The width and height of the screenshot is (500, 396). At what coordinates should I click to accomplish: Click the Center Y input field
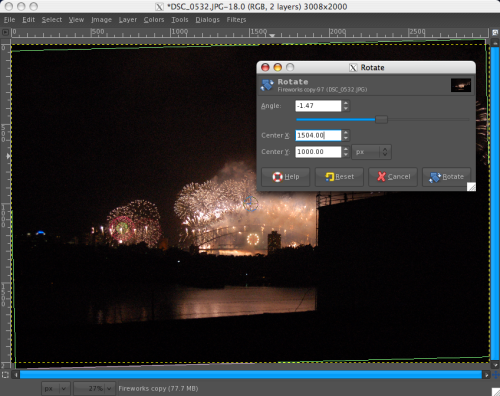[318, 152]
